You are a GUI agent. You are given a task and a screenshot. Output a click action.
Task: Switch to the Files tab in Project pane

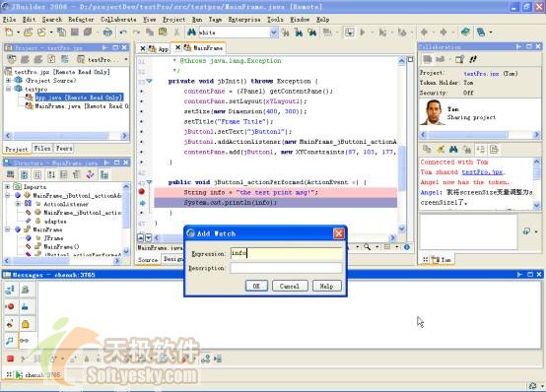click(x=42, y=149)
